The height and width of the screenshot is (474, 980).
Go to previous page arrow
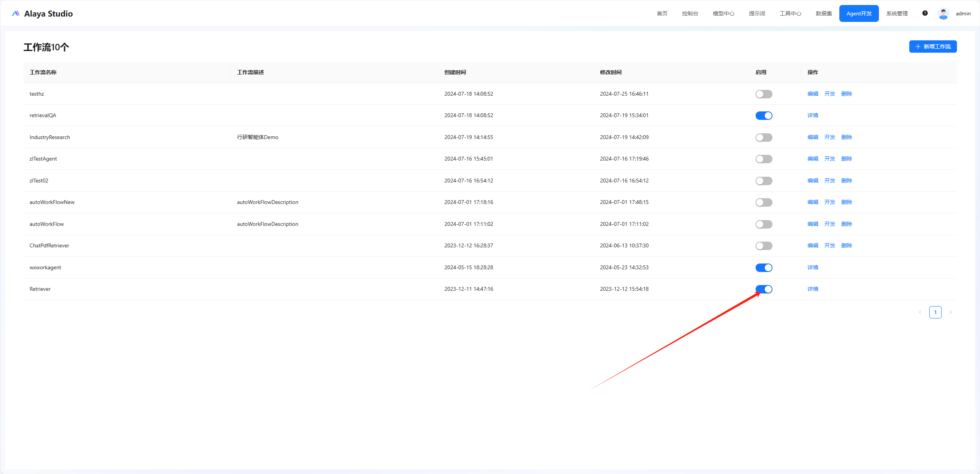point(920,312)
